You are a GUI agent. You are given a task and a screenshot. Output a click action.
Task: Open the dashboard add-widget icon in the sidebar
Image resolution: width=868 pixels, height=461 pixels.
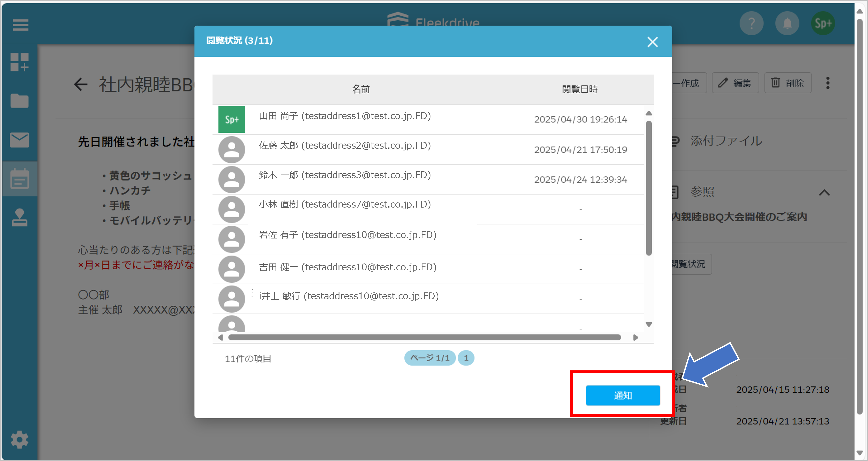tap(19, 62)
